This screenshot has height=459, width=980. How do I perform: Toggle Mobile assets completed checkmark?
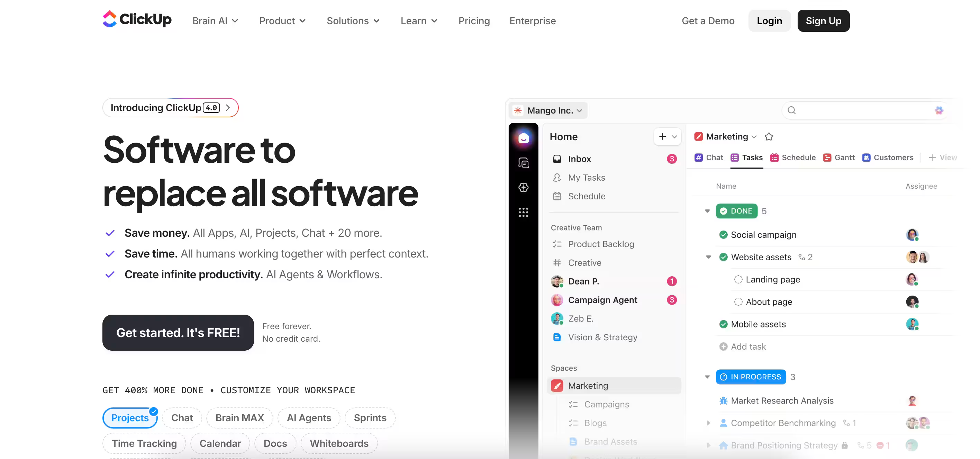click(x=723, y=324)
